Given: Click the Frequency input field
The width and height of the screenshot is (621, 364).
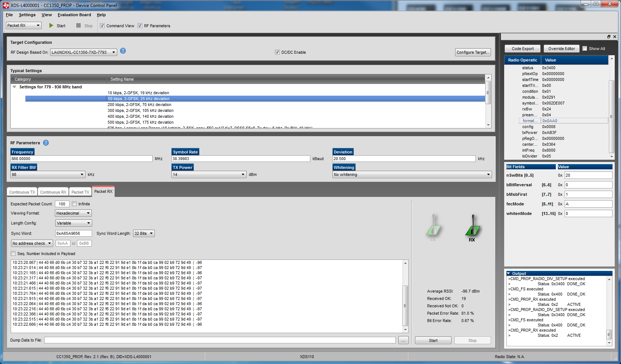Looking at the screenshot, I should click(81, 159).
